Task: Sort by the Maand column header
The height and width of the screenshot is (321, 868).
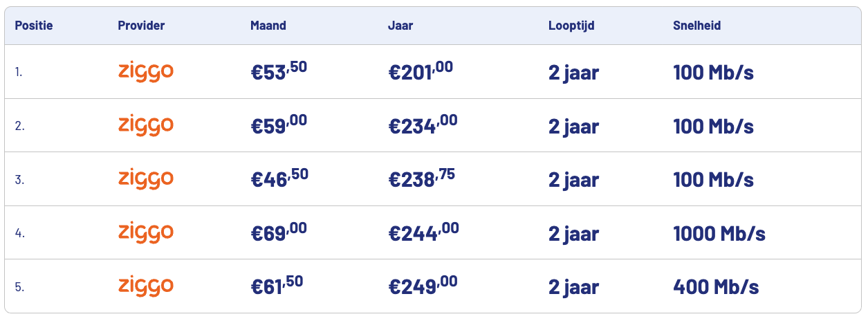Action: pos(268,26)
